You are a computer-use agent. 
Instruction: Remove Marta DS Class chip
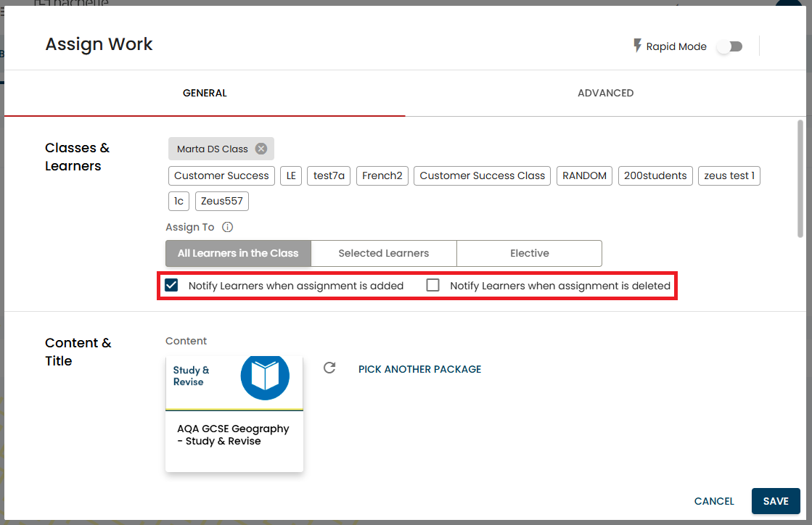tap(261, 149)
